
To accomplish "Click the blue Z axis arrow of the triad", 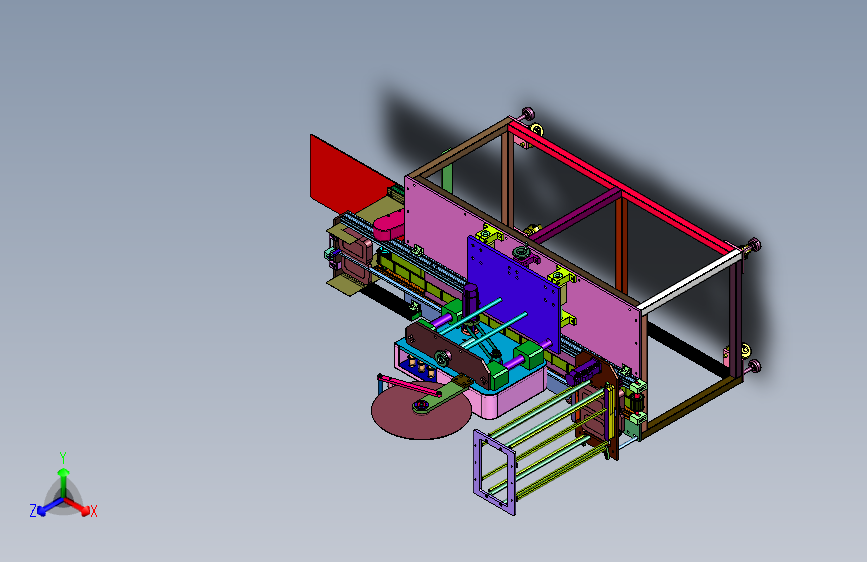I will click(48, 507).
